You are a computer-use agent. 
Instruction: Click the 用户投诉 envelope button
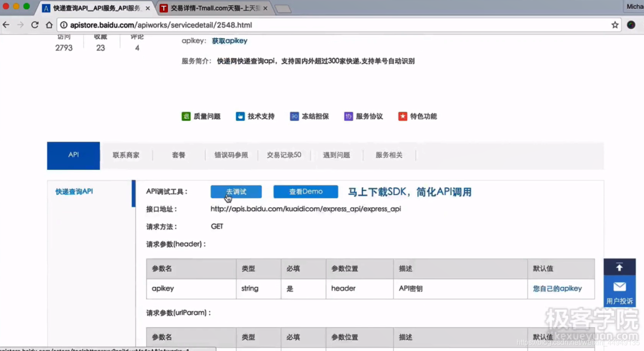620,291
